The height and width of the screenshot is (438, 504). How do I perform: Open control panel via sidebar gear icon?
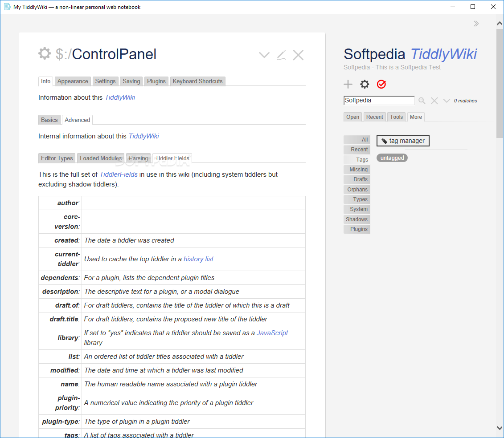[365, 84]
